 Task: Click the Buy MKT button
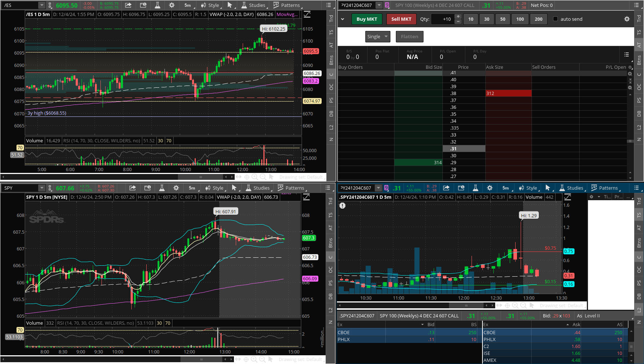[x=367, y=19]
